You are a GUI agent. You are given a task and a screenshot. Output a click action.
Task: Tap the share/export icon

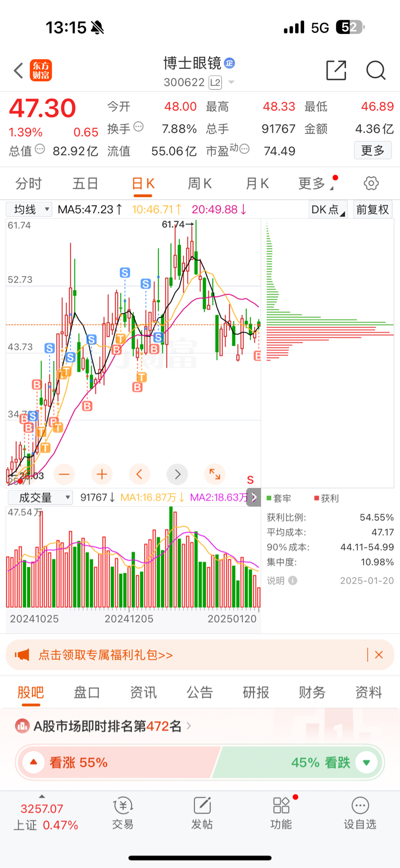click(336, 70)
